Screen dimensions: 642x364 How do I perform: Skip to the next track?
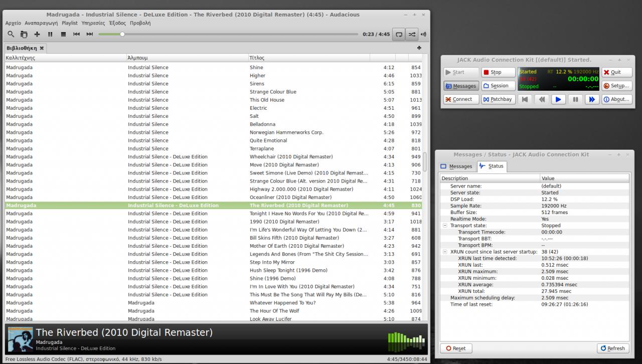(90, 34)
